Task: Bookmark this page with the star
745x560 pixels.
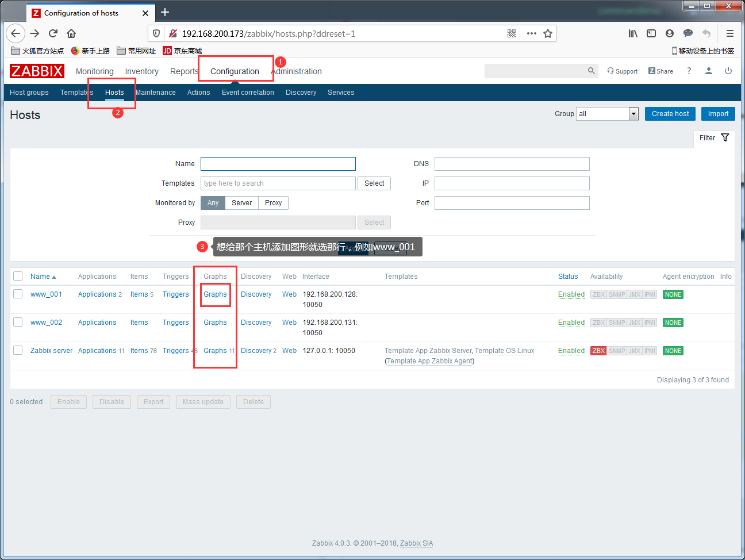Action: tap(548, 33)
